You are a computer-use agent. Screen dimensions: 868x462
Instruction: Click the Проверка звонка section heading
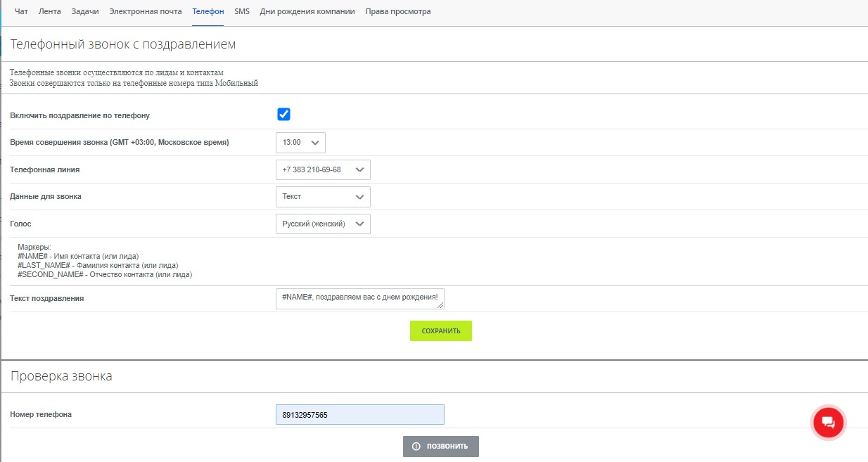click(x=61, y=376)
